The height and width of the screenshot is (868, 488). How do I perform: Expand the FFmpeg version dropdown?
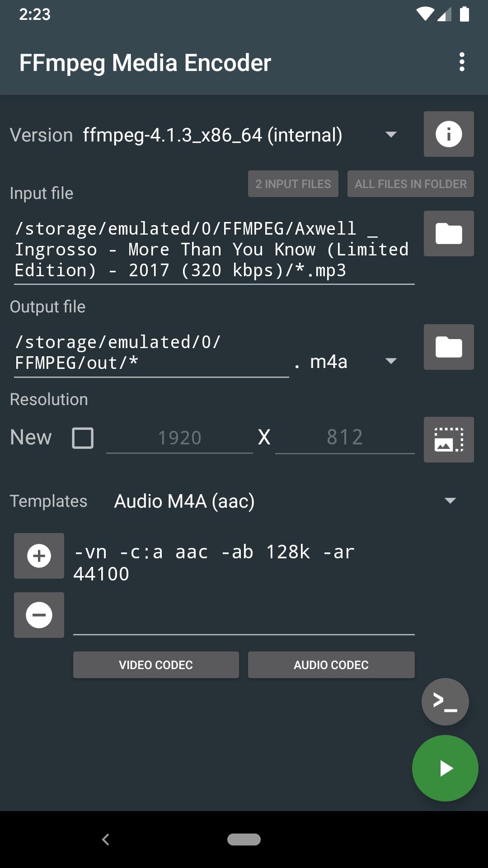(390, 135)
